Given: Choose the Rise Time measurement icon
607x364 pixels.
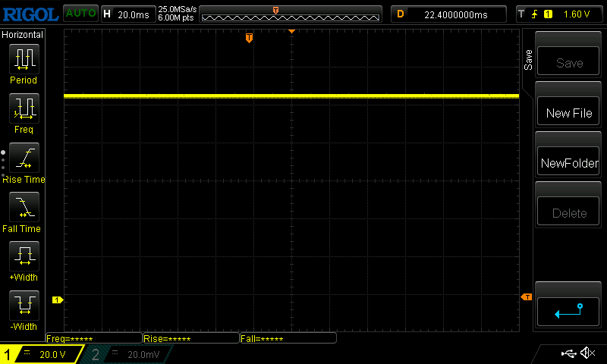Looking at the screenshot, I should pyautogui.click(x=24, y=158).
